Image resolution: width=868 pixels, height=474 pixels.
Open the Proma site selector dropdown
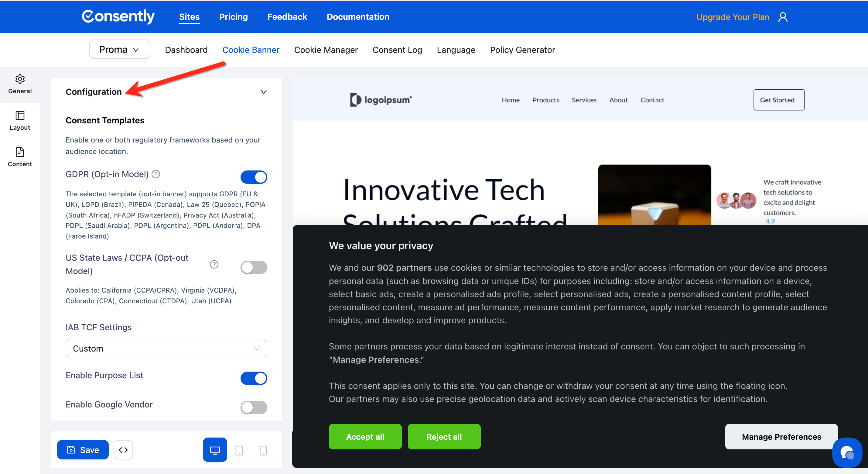click(x=120, y=50)
